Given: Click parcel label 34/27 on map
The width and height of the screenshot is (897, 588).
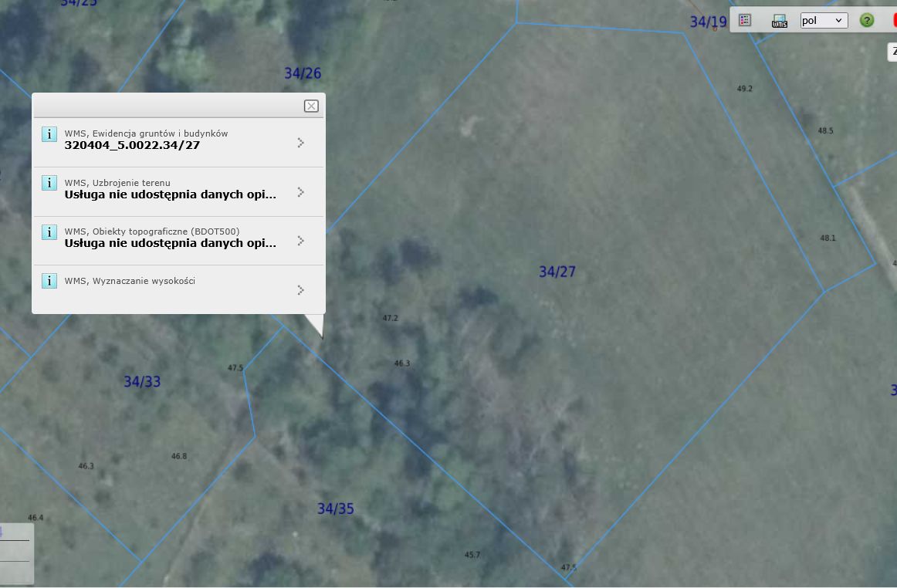Looking at the screenshot, I should (x=557, y=272).
